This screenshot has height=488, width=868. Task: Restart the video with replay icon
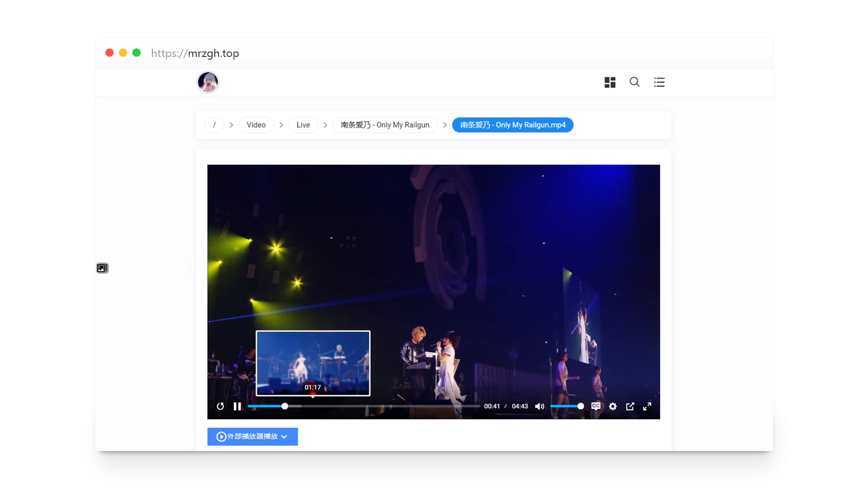click(x=220, y=406)
